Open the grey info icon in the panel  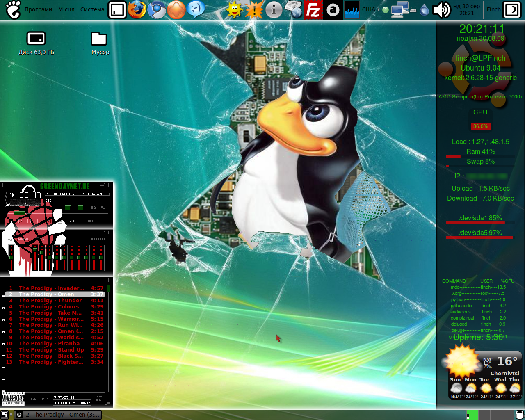(274, 10)
